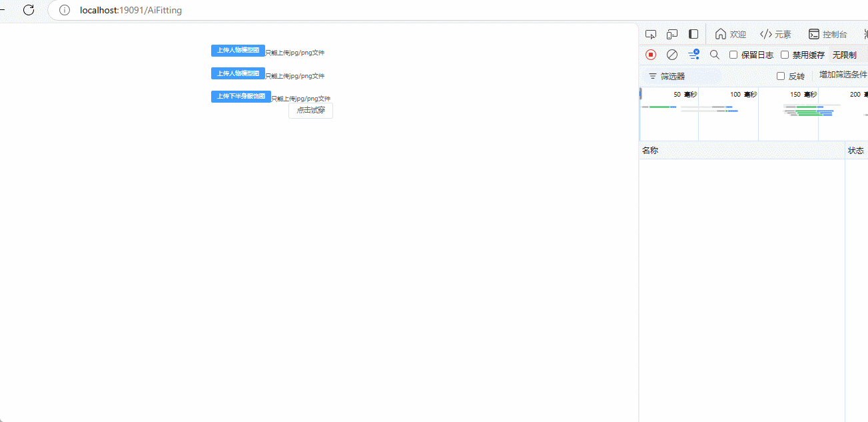Open the 欢迎 tab in DevTools
Image resolution: width=868 pixels, height=422 pixels.
click(731, 34)
